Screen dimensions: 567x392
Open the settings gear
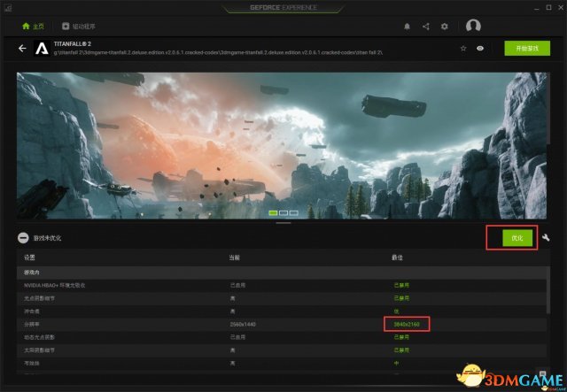(445, 27)
